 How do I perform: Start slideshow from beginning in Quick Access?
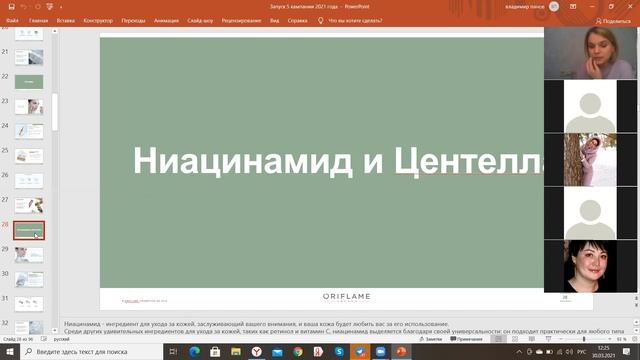50,7
